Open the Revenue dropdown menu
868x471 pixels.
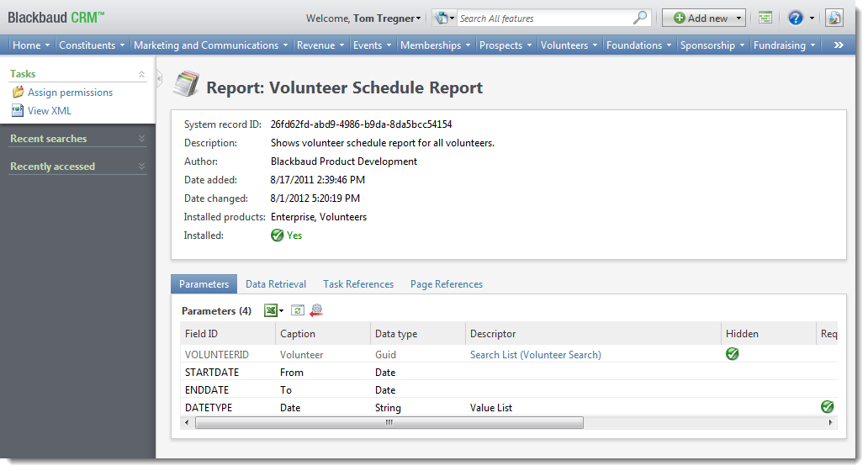pos(320,45)
